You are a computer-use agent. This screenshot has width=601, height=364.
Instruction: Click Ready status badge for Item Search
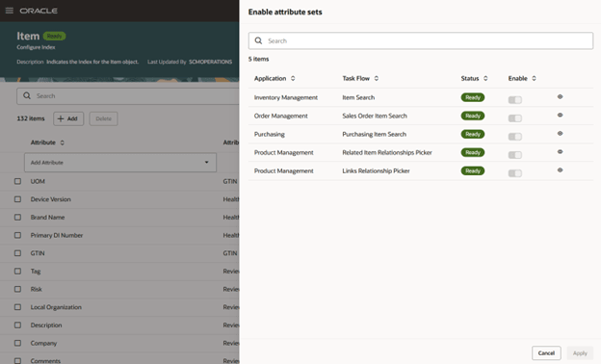point(473,97)
